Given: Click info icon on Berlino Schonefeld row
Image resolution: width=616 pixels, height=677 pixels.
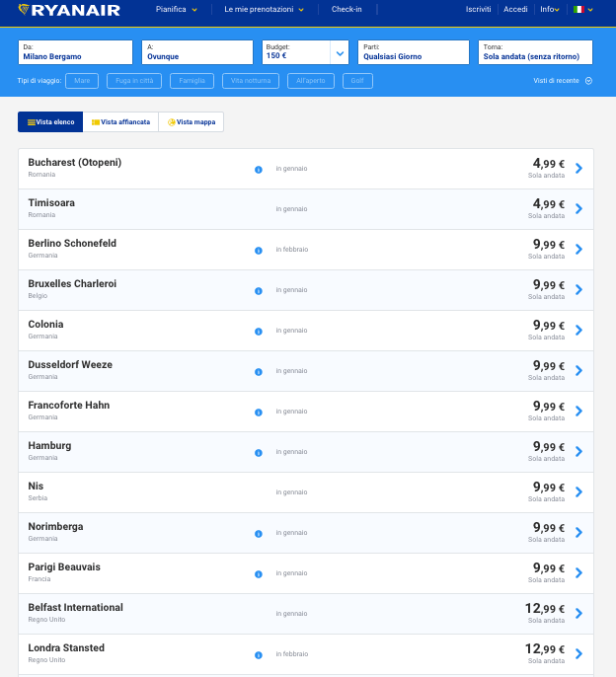Looking at the screenshot, I should (259, 250).
